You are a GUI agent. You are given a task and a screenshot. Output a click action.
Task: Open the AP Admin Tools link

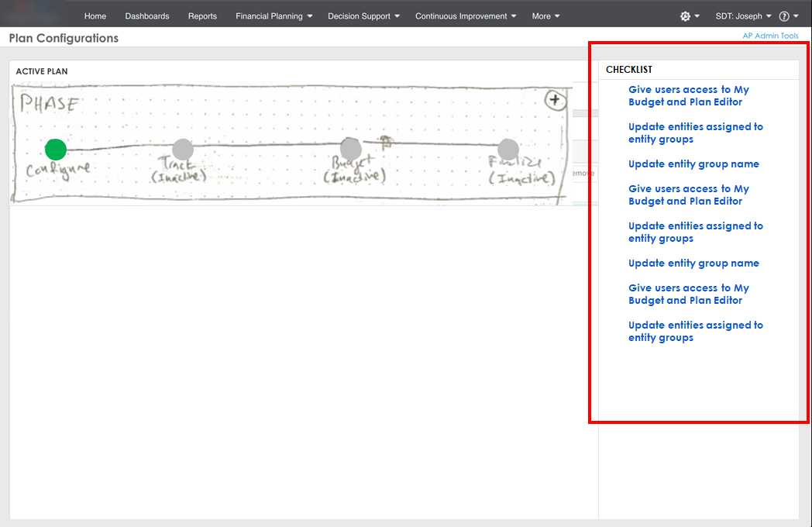tap(770, 36)
